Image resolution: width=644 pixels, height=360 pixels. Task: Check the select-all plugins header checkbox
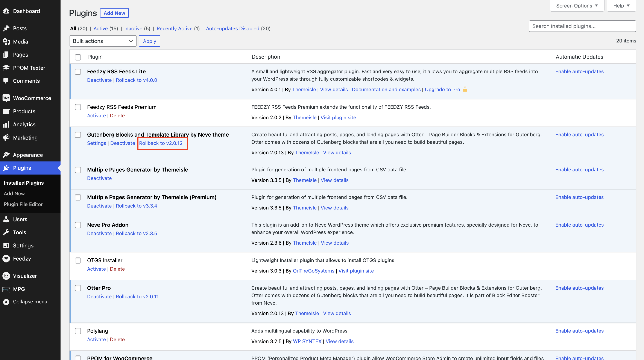point(78,57)
